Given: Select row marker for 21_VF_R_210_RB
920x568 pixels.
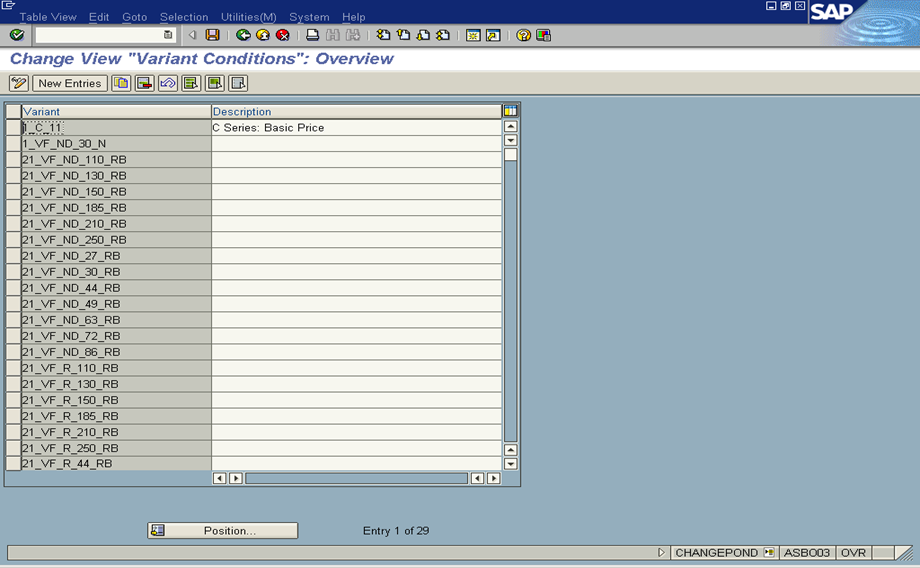Looking at the screenshot, I should point(13,432).
